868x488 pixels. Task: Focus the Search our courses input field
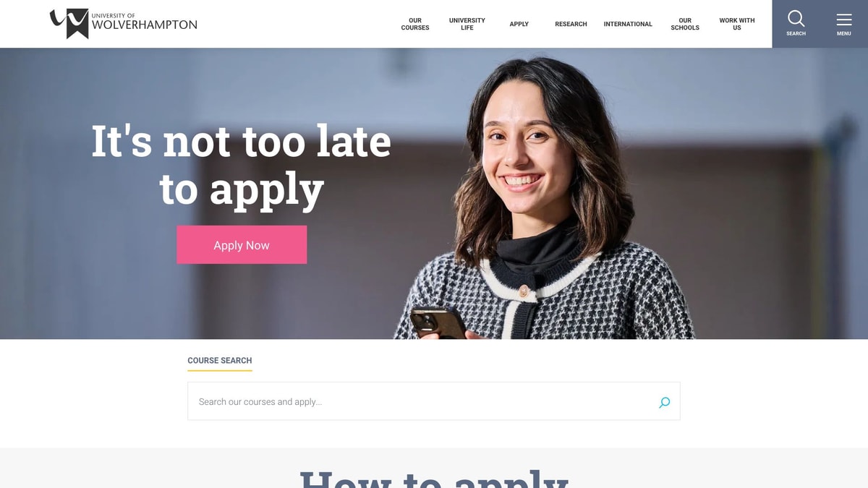pyautogui.click(x=434, y=401)
